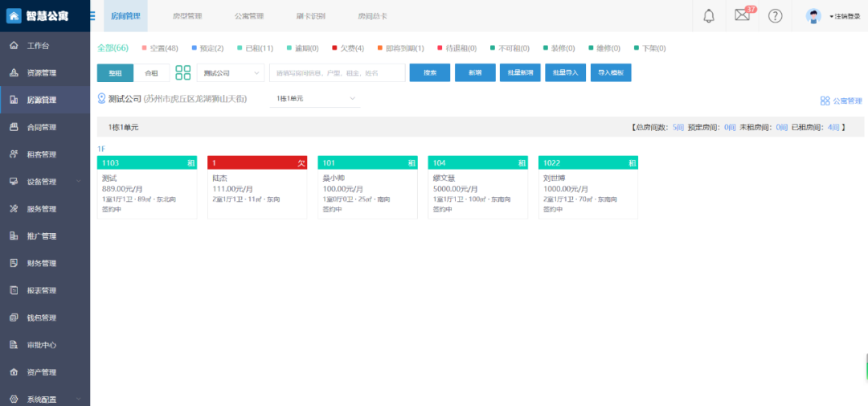
Task: Switch to the 房间总卡 tab
Action: point(373,16)
